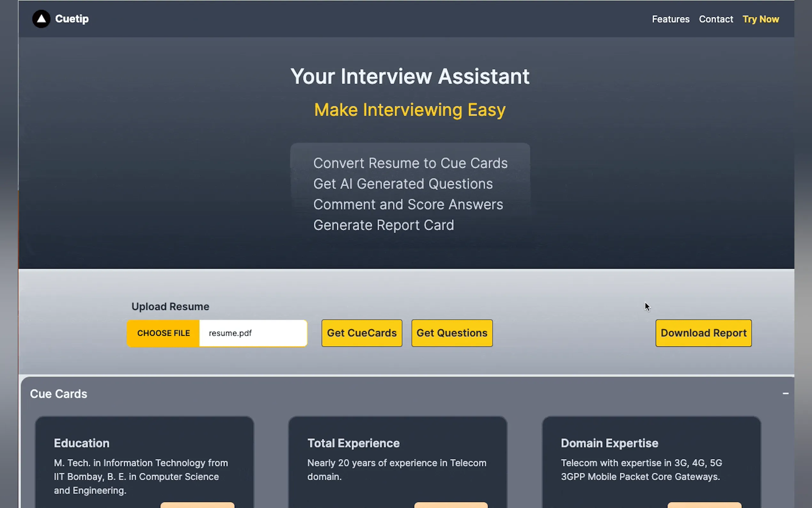Click the orange button in Education card
The height and width of the screenshot is (508, 812).
pyautogui.click(x=197, y=505)
